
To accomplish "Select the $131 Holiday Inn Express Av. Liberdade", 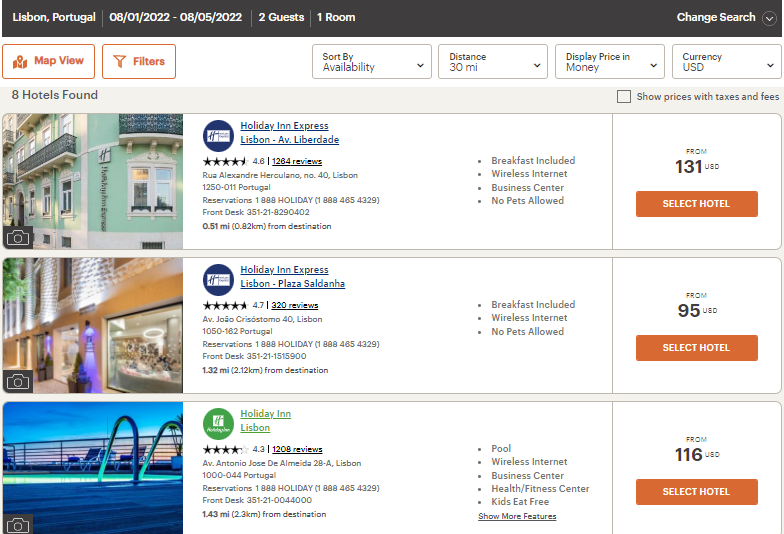I will click(x=696, y=204).
